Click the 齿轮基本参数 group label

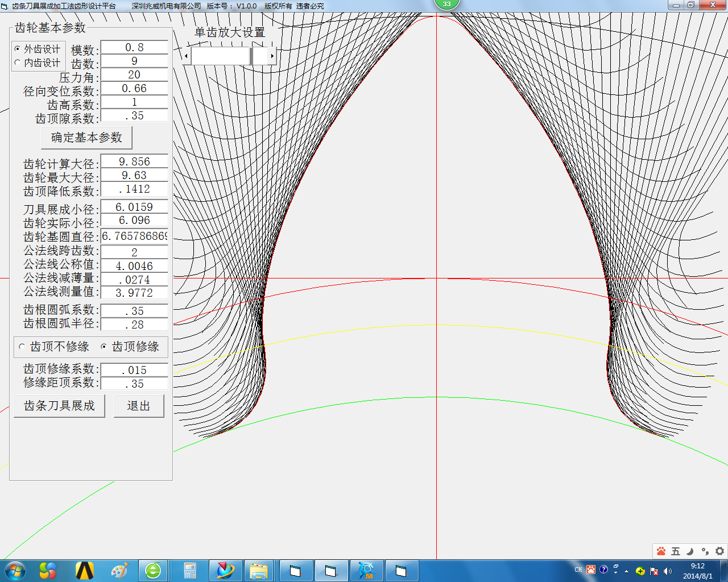point(50,27)
